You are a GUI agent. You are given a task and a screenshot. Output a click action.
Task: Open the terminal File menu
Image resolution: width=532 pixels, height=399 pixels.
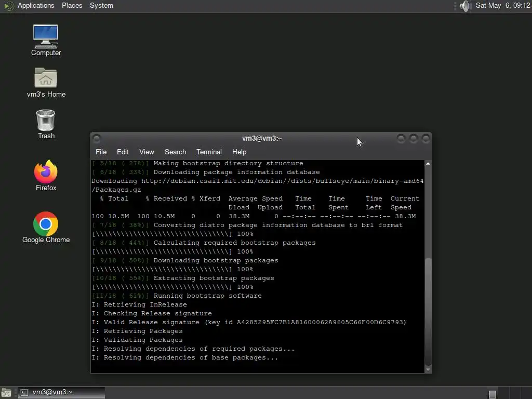(101, 152)
